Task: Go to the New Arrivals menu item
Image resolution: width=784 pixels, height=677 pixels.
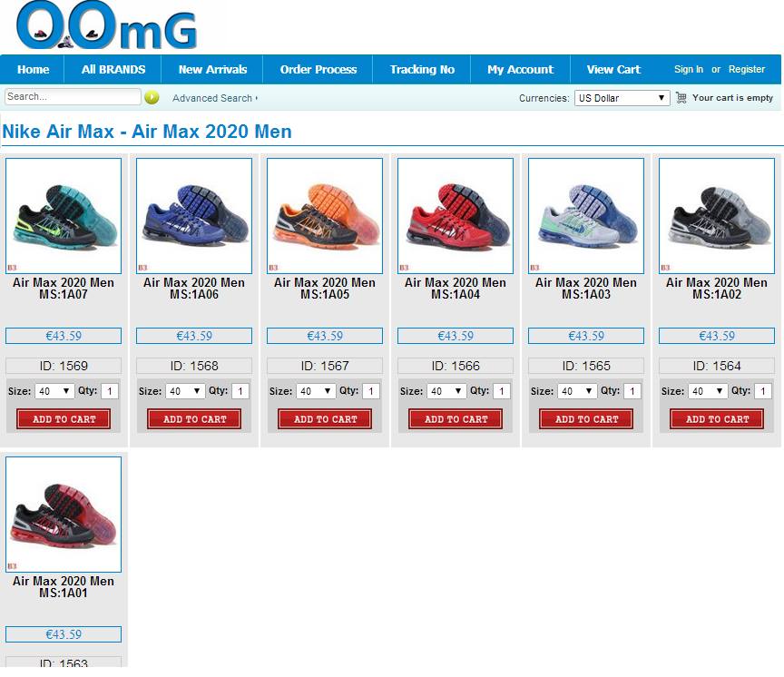Action: point(212,70)
